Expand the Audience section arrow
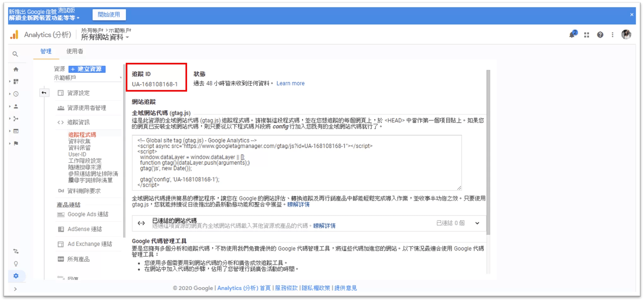Viewport: 644px width, 301px height. [x=10, y=106]
